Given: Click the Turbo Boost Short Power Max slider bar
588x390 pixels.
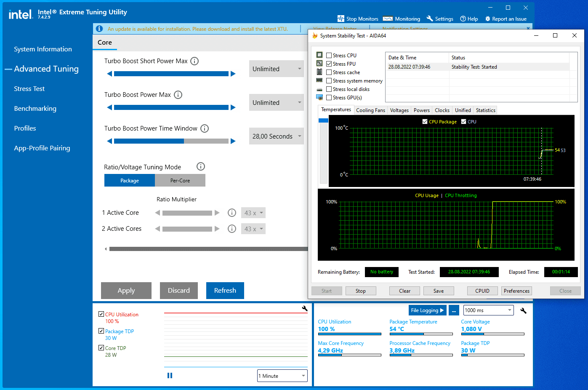Looking at the screenshot, I should [x=171, y=74].
